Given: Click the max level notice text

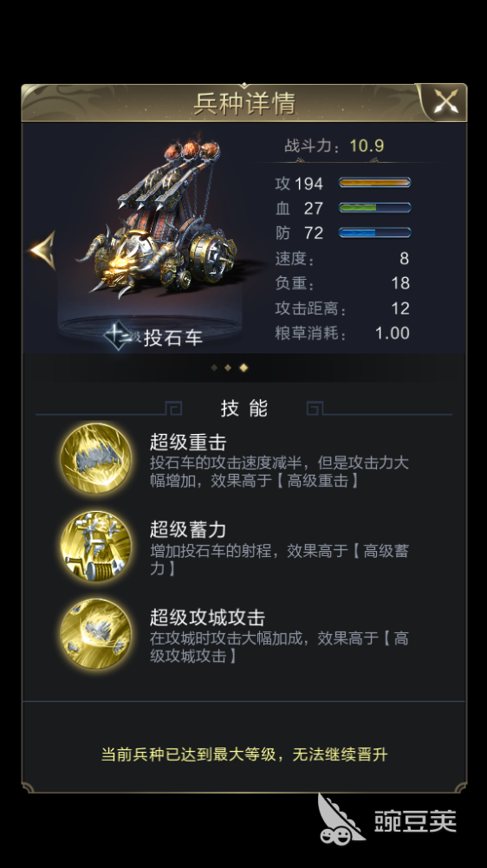Looking at the screenshot, I should tap(244, 754).
